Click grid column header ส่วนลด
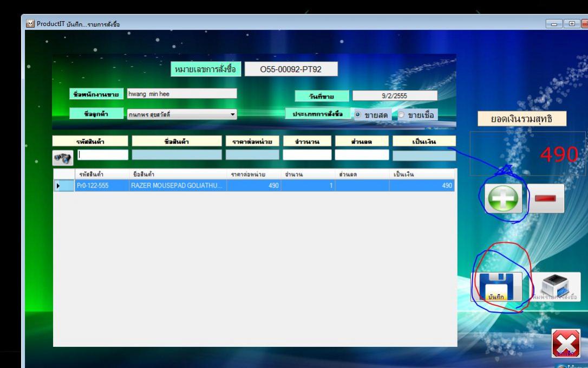The height and width of the screenshot is (368, 588). click(x=362, y=174)
